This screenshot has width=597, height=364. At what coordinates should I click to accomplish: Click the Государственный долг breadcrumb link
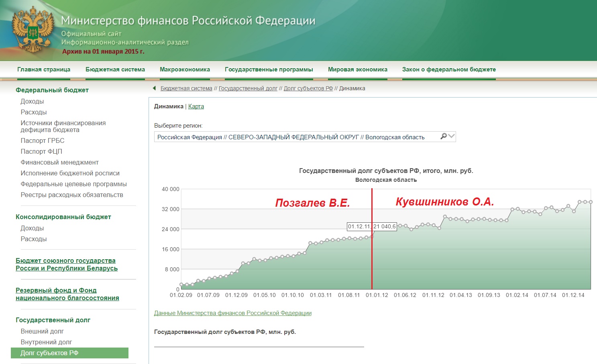click(248, 88)
